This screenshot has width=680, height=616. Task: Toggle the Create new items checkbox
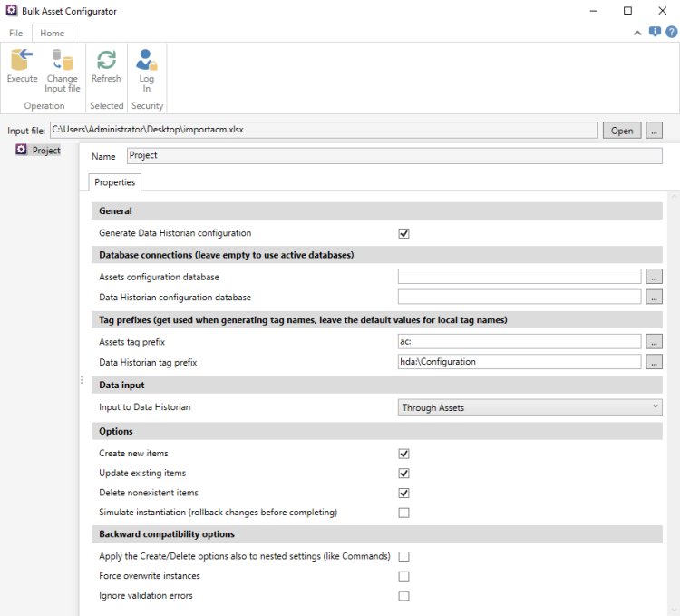[404, 454]
